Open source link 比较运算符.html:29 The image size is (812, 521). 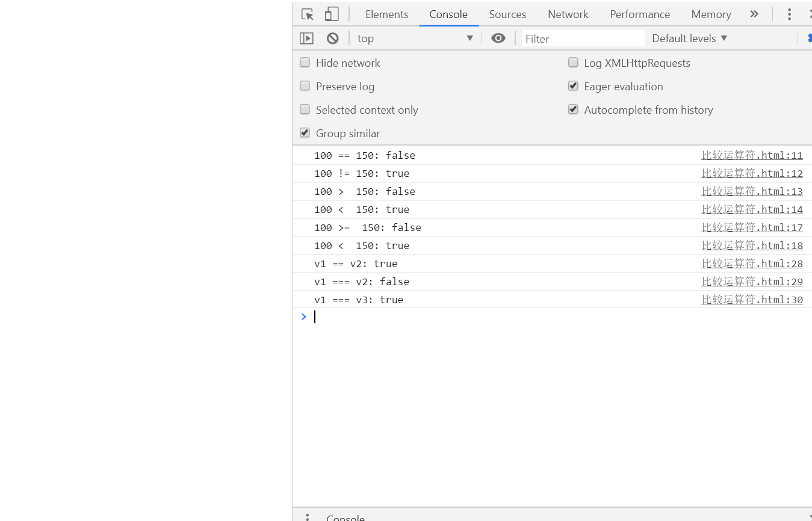pos(752,282)
